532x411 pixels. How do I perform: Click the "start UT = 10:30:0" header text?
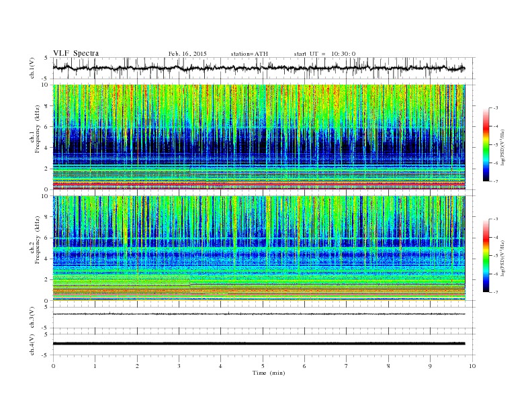pos(324,54)
